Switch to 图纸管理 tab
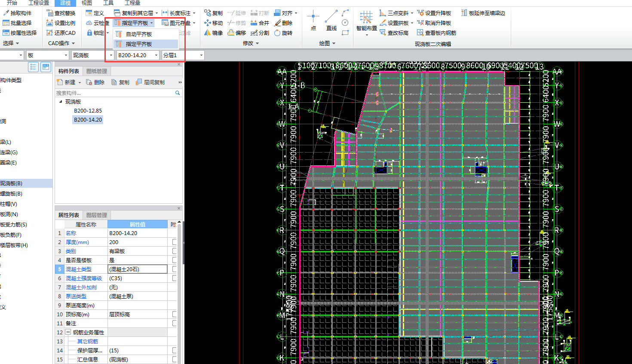 (x=97, y=71)
